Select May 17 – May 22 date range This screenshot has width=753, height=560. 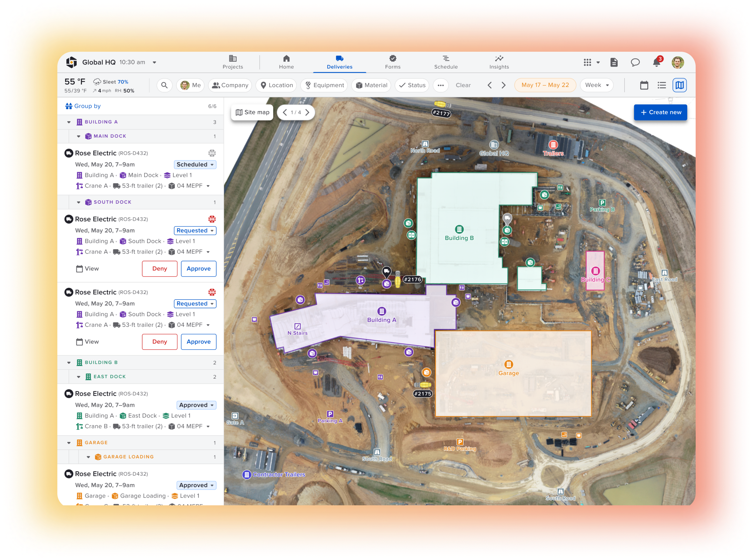coord(545,85)
